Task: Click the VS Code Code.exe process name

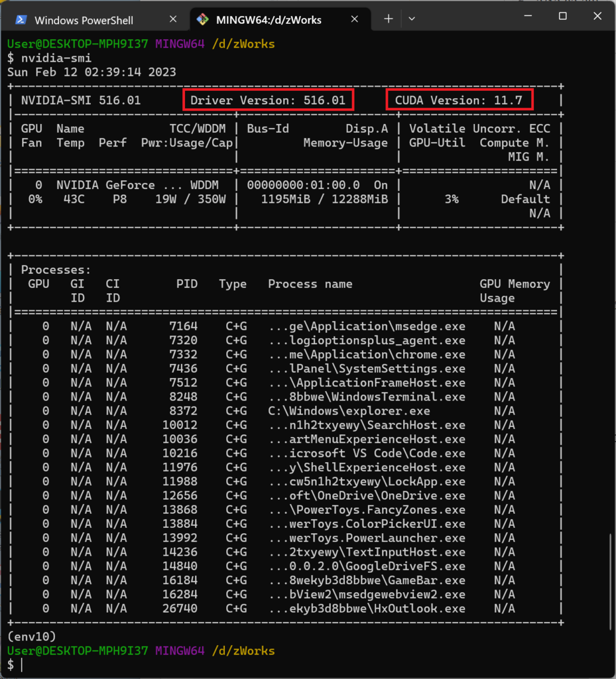Action: 367,454
